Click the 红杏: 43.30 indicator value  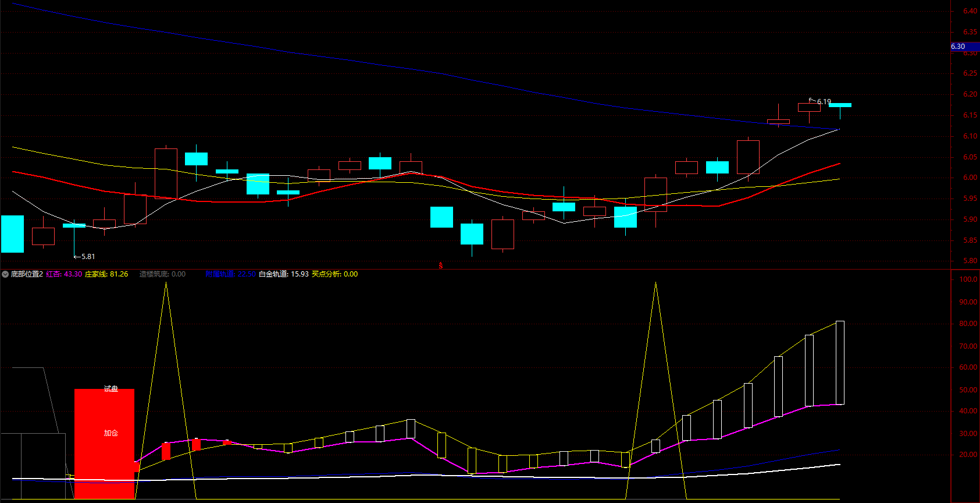point(64,274)
